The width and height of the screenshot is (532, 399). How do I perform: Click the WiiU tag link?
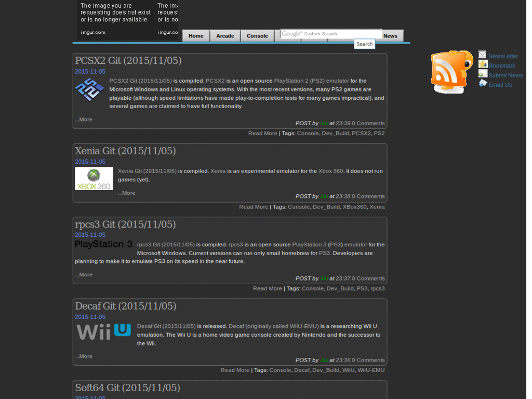tap(348, 370)
